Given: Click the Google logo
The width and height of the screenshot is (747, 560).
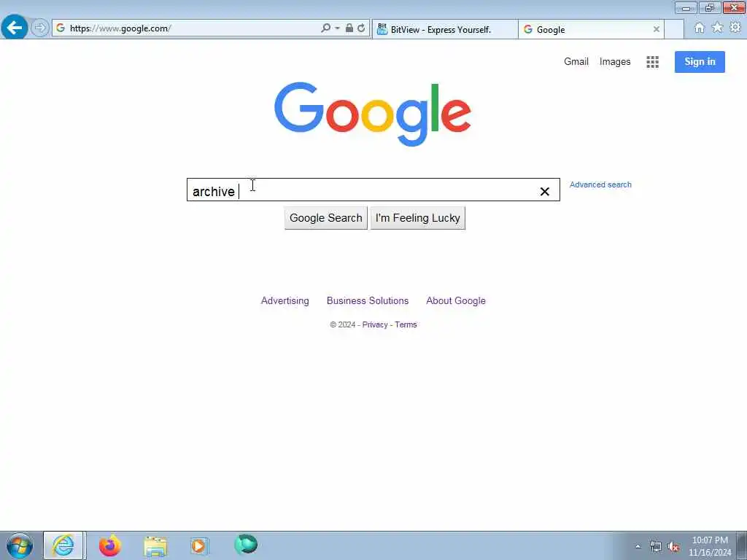Looking at the screenshot, I should 373,114.
